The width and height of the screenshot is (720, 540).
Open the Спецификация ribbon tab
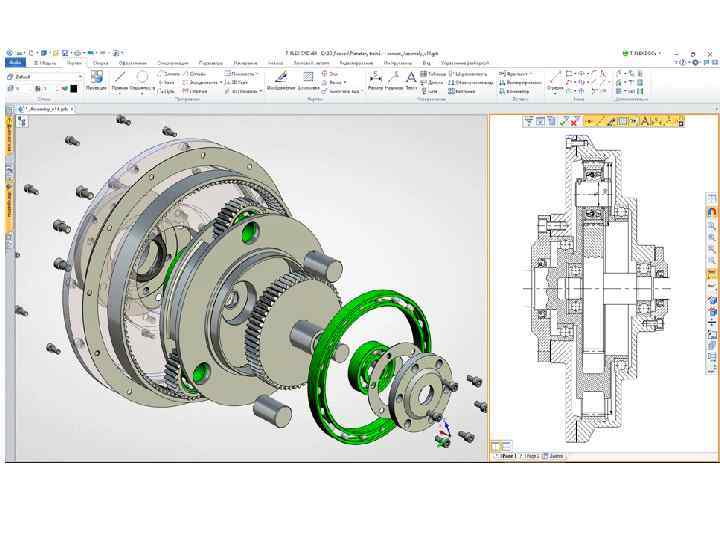[173, 62]
